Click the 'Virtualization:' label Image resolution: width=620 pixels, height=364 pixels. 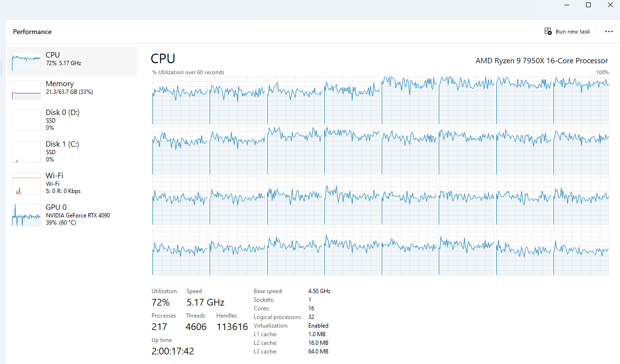tap(271, 326)
